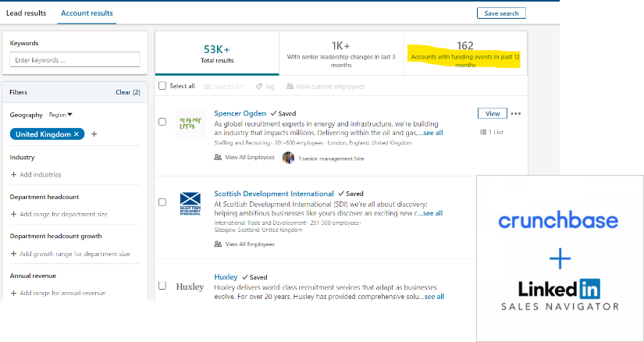Open Scottish Development International logo
644x342 pixels.
click(x=190, y=204)
